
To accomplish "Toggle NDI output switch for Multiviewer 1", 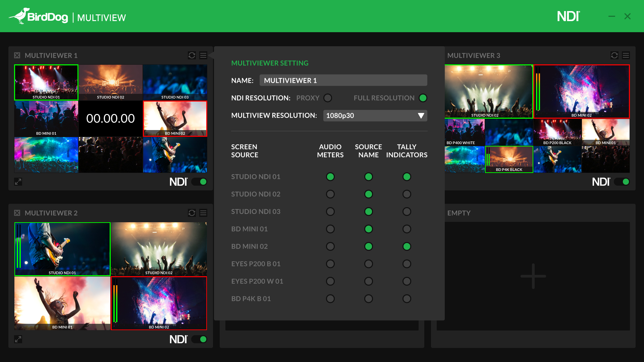I will tap(199, 182).
